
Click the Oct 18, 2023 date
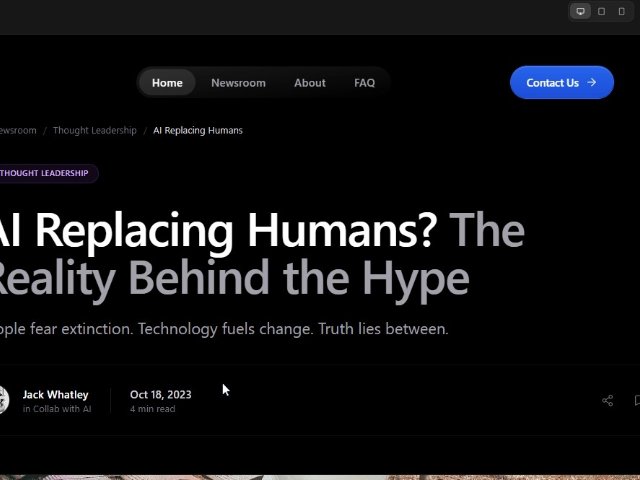pos(160,395)
